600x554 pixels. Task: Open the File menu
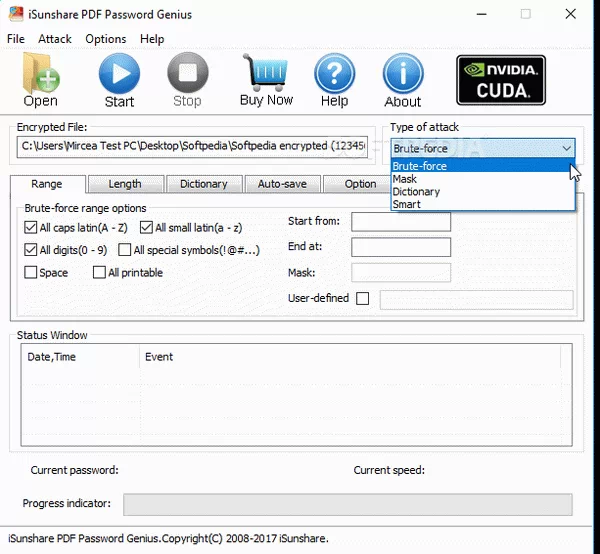pyautogui.click(x=16, y=39)
